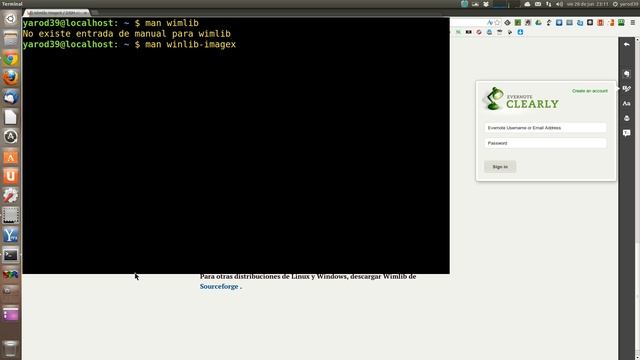This screenshot has width=640, height=360.
Task: Click the Clearly highlighter icon
Action: coord(627,89)
